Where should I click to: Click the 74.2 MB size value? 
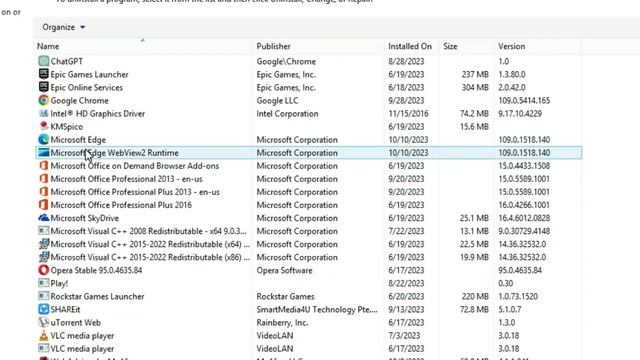[x=474, y=113]
